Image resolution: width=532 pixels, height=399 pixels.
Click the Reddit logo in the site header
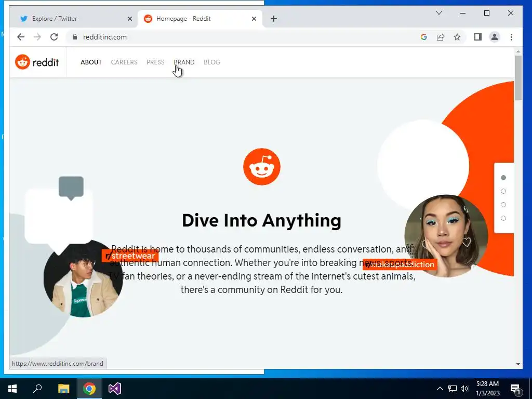click(x=37, y=62)
